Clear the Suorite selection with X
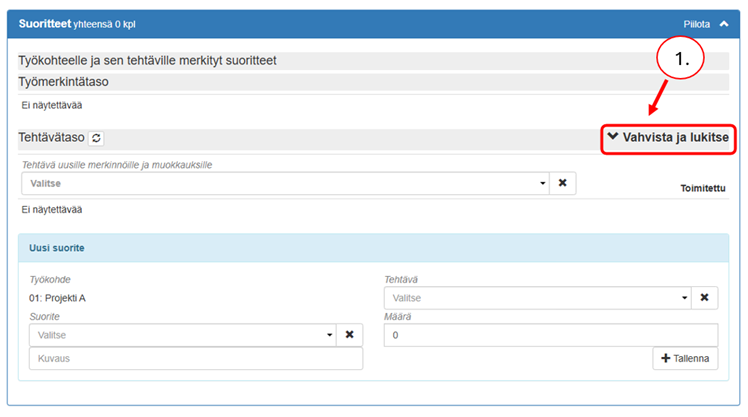Screen dimensions: 748x417 (349, 334)
